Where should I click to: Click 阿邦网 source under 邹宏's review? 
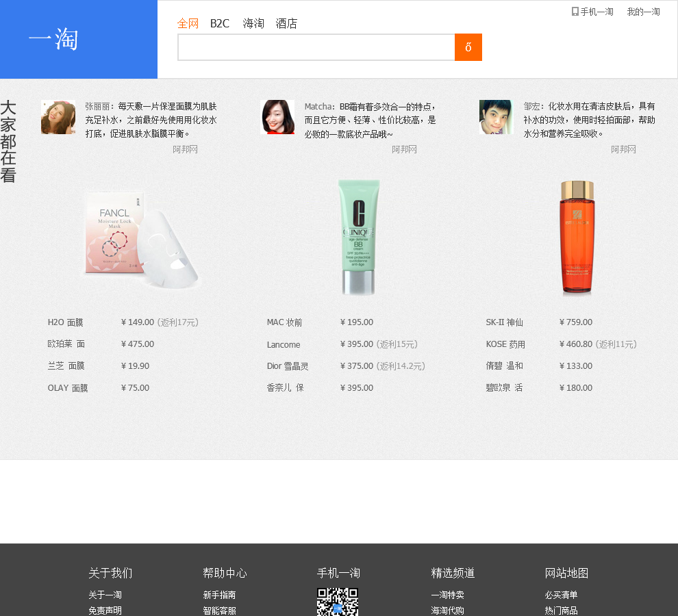pyautogui.click(x=623, y=149)
